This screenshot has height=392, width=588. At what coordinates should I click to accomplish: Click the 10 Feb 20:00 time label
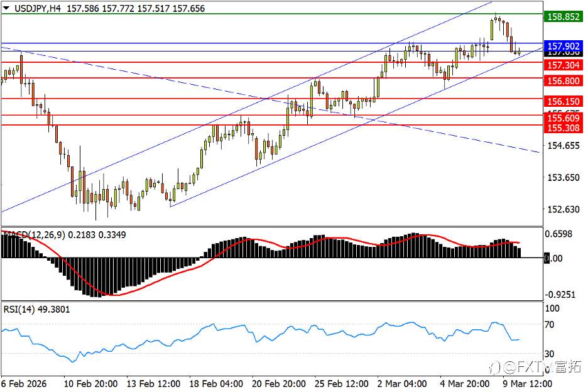point(90,384)
